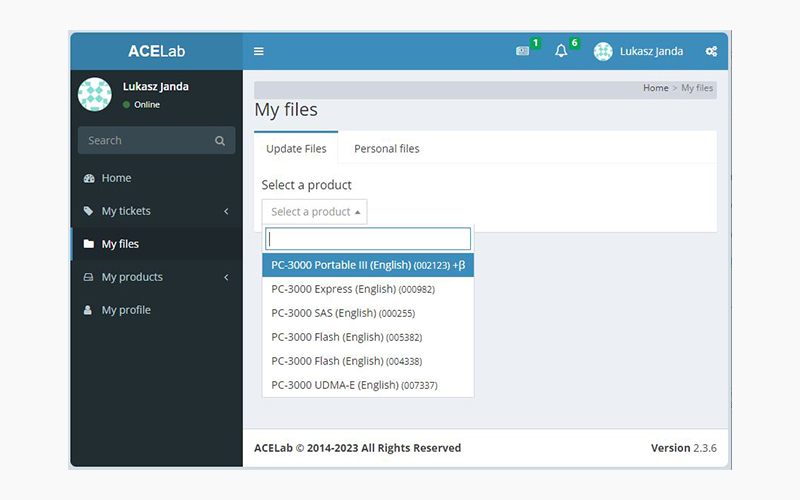Screen dimensions: 800x500
Task: Choose PC-3000 Portable III (English) (002123)
Action: coord(368,265)
